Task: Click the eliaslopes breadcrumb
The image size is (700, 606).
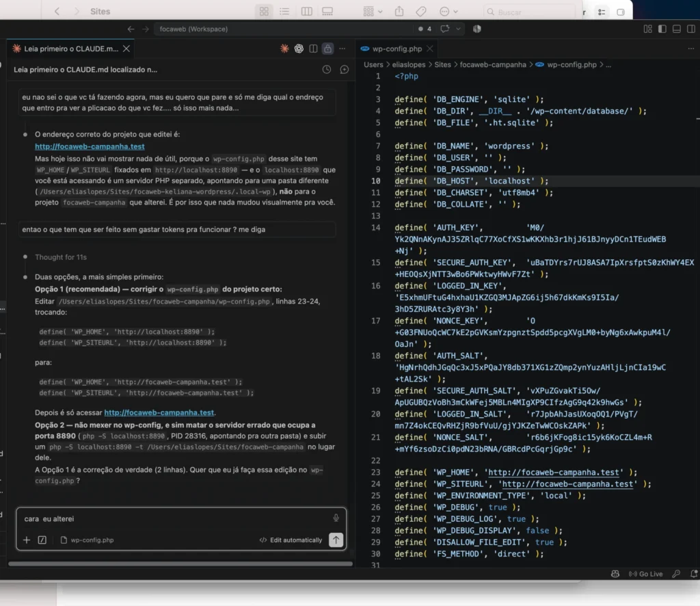Action: [x=409, y=65]
